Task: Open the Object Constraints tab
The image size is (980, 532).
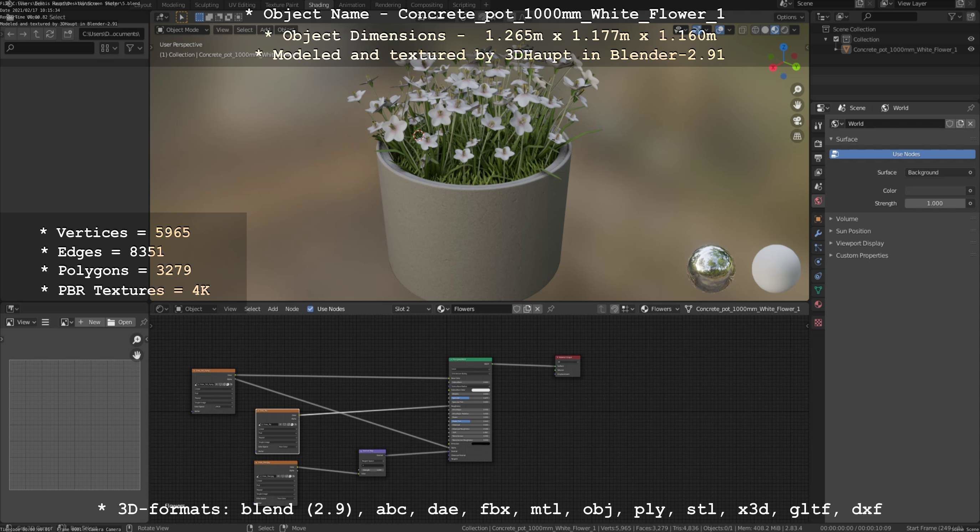Action: pyautogui.click(x=818, y=276)
